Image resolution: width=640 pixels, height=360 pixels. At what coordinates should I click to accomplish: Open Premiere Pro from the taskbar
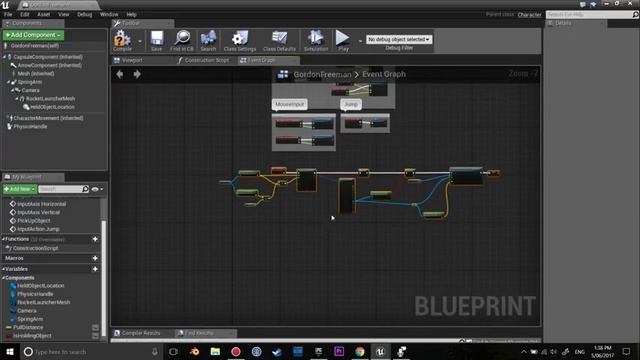click(339, 351)
